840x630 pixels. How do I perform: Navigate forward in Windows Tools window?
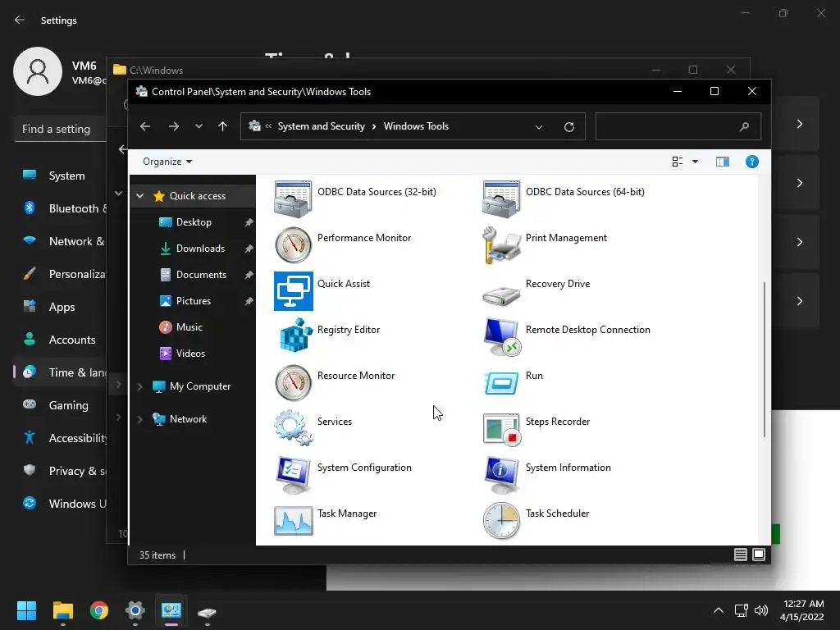[x=174, y=126]
